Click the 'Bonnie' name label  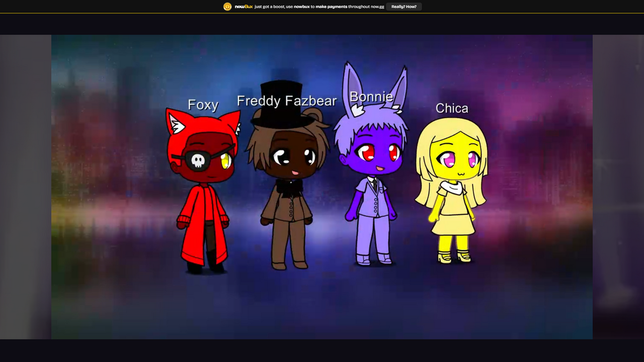pos(371,97)
